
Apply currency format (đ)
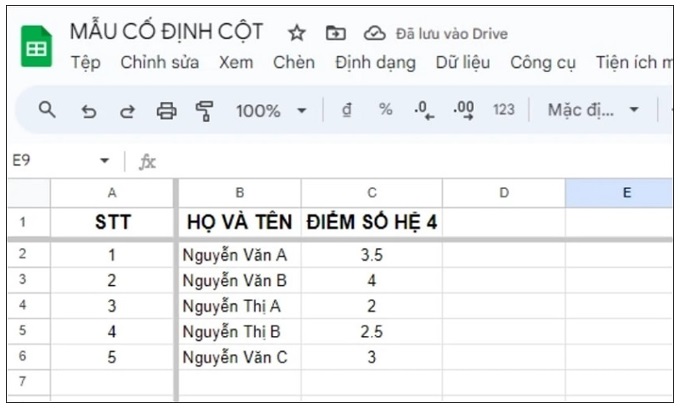click(x=346, y=110)
